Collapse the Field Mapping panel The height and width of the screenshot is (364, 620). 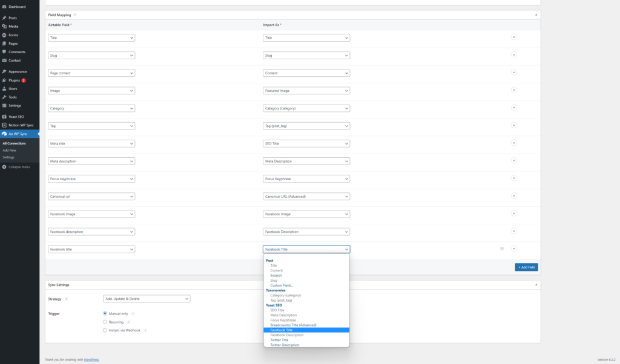click(x=536, y=15)
